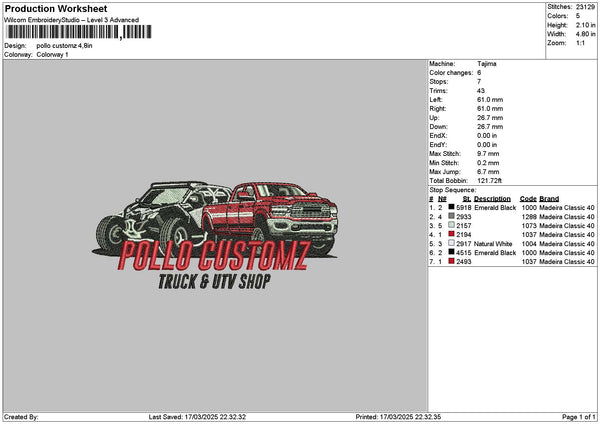Click the Max Jump value '6.7 mm'

coord(488,172)
